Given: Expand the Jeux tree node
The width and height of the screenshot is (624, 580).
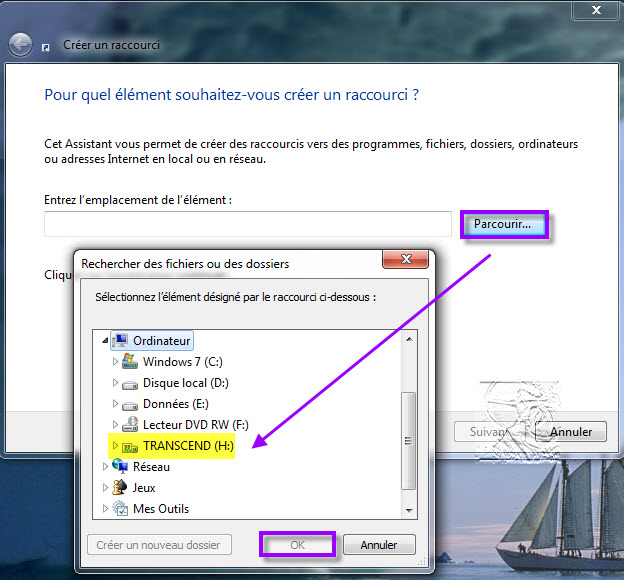Looking at the screenshot, I should pos(105,488).
